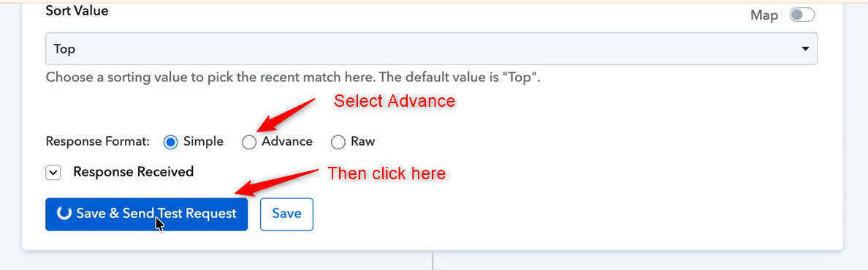Select the Simple response format radio
The image size is (868, 270).
tap(170, 142)
